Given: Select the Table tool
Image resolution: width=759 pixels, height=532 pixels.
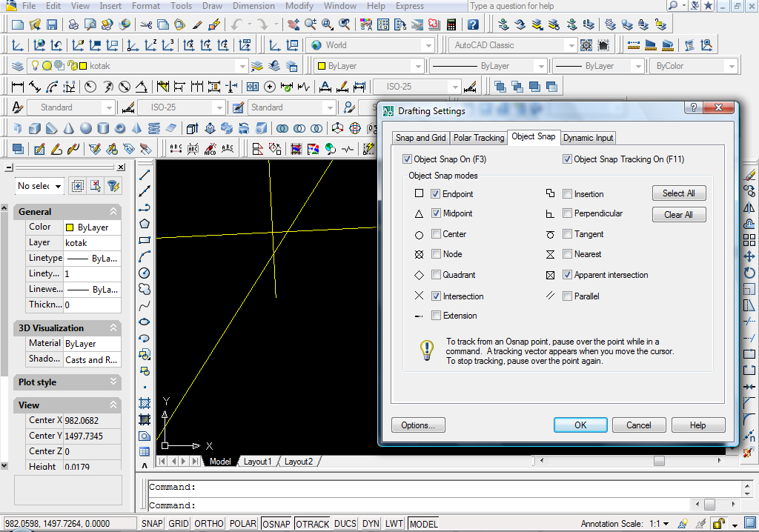Looking at the screenshot, I should (145, 452).
